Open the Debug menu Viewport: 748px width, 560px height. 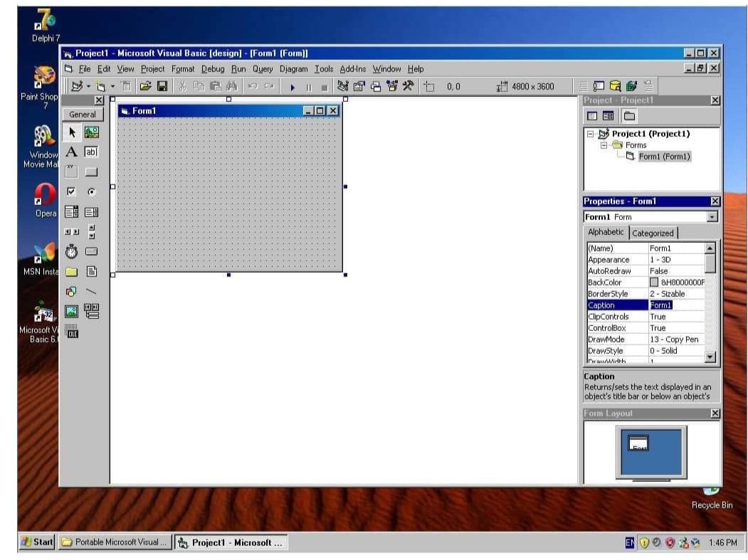pos(213,69)
